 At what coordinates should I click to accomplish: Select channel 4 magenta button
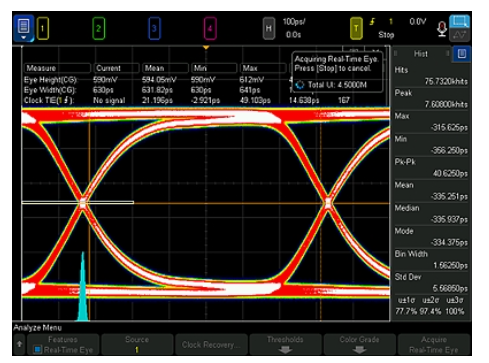[x=210, y=29]
